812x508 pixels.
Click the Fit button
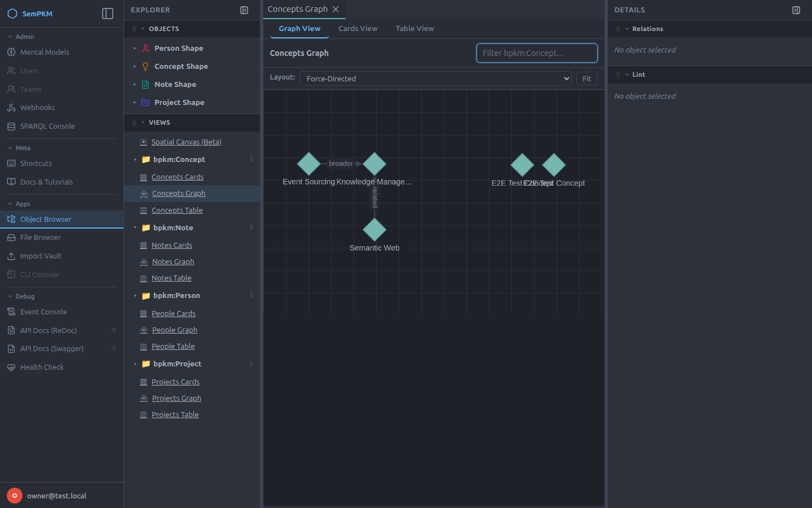click(586, 78)
